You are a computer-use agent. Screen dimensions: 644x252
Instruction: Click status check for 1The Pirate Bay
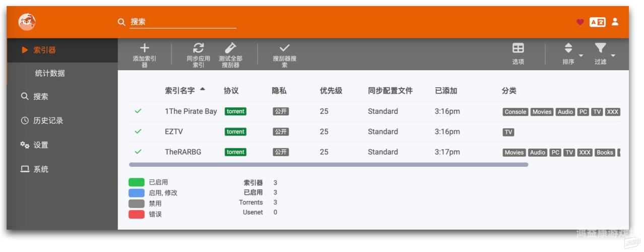pos(138,111)
